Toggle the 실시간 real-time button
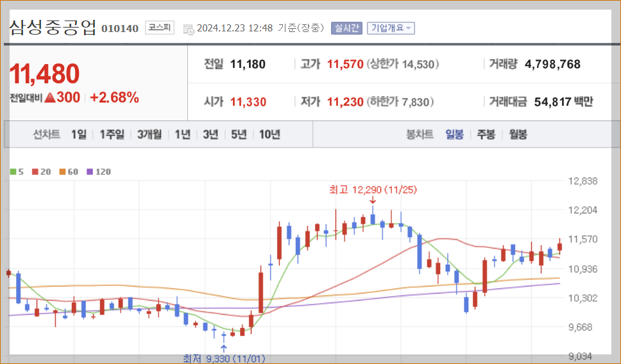This screenshot has height=364, width=621. tap(346, 28)
